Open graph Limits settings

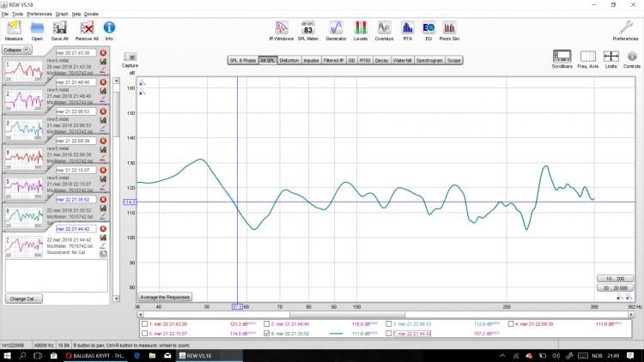point(611,58)
